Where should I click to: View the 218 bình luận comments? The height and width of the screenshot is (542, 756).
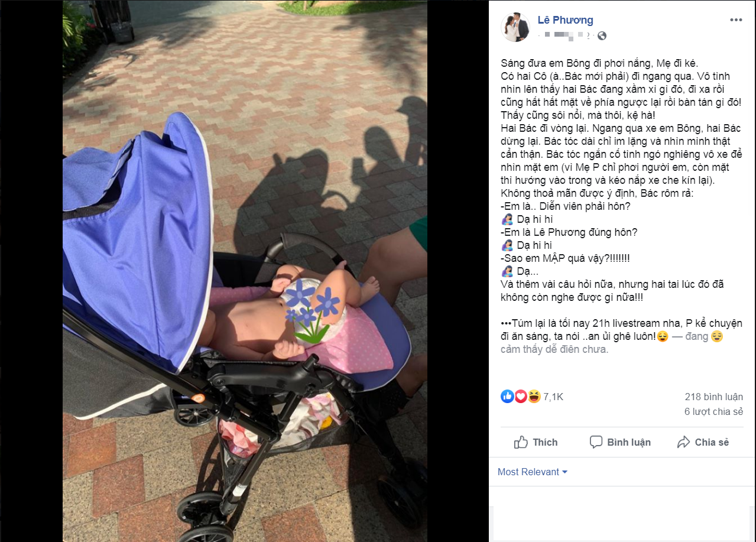point(714,397)
